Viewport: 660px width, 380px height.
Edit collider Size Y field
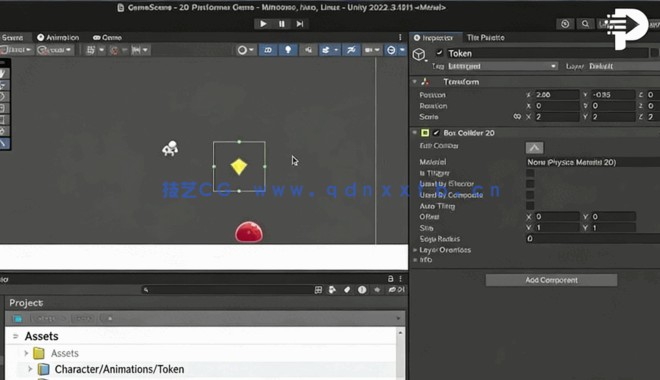point(612,228)
